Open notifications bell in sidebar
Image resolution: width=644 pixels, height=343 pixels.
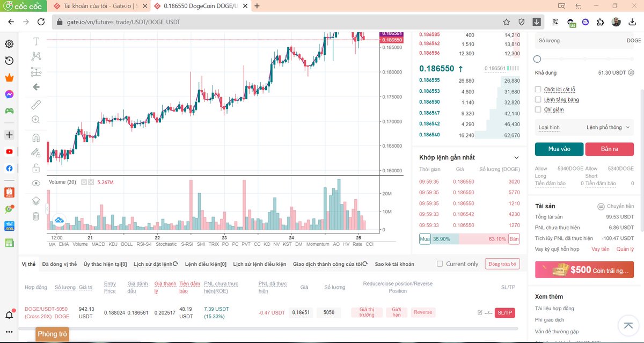pyautogui.click(x=9, y=315)
